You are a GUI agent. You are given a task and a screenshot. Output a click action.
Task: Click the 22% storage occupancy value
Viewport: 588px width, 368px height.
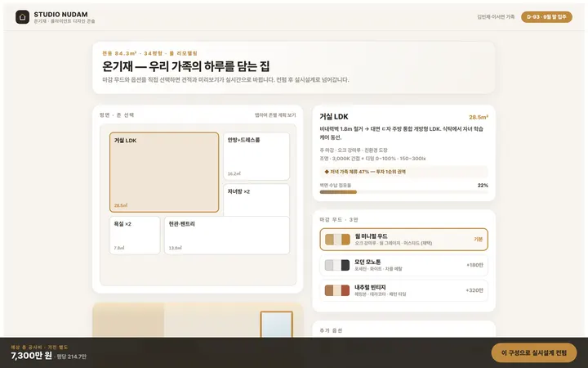click(483, 185)
